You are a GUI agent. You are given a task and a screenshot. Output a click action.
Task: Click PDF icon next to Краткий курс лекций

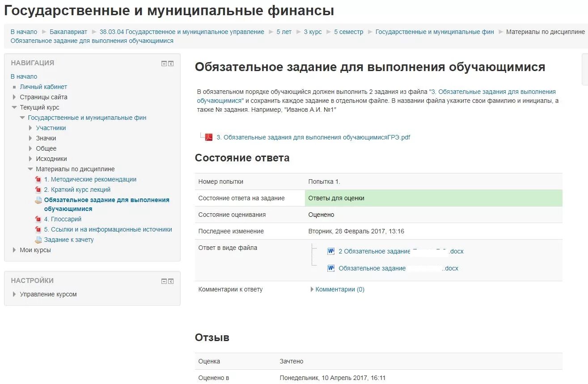click(x=38, y=190)
